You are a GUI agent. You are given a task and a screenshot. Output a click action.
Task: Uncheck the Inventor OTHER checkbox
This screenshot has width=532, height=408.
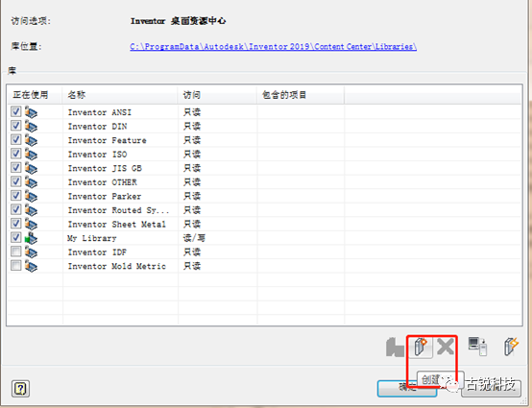click(16, 181)
